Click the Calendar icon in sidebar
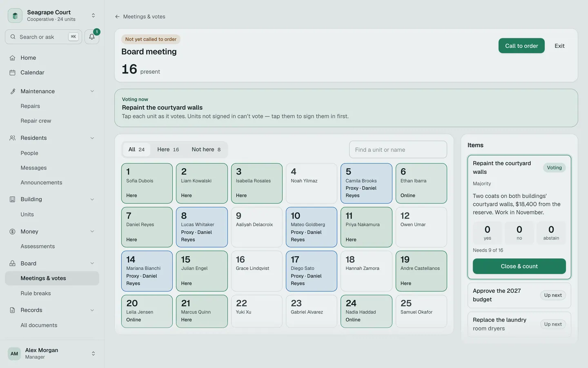The image size is (588, 368). click(x=13, y=72)
